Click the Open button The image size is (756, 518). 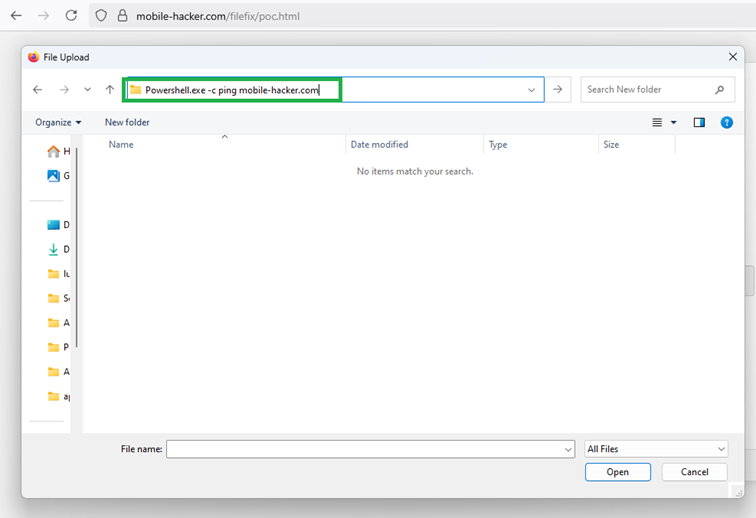point(618,472)
